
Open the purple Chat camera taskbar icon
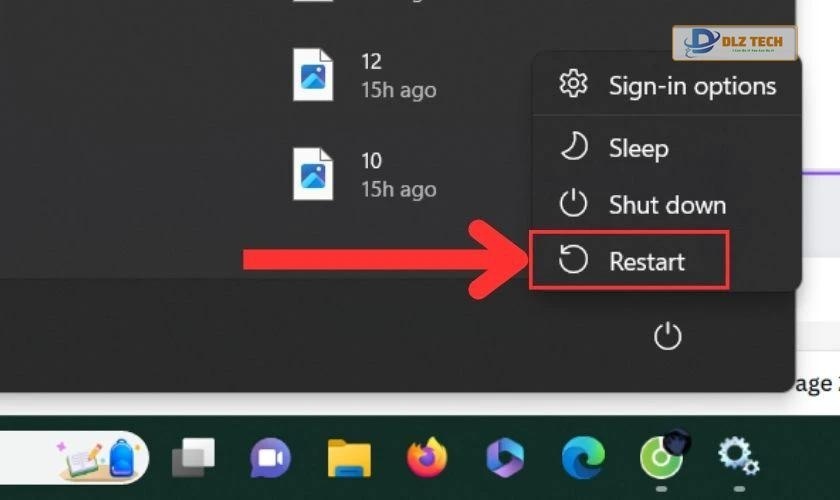click(269, 459)
